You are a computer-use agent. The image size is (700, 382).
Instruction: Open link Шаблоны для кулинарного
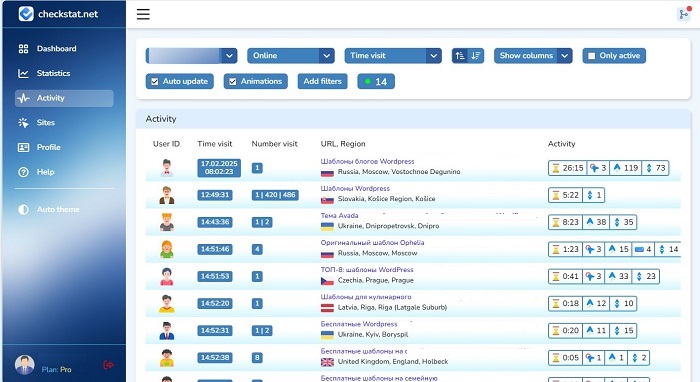[366, 297]
